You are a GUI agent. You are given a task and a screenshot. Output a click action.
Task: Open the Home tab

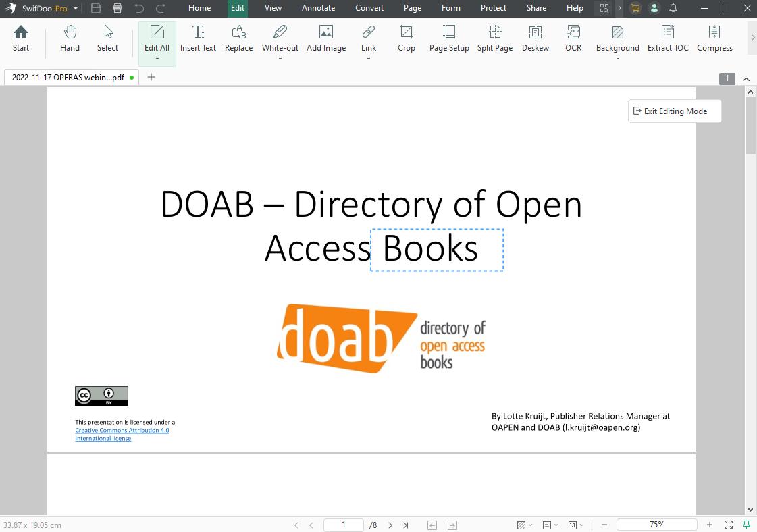point(199,8)
